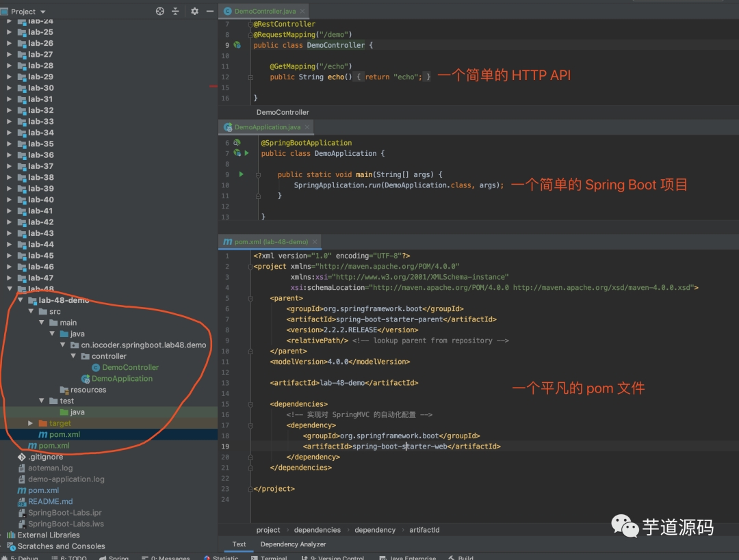Close the DemoController.java tab

point(302,12)
